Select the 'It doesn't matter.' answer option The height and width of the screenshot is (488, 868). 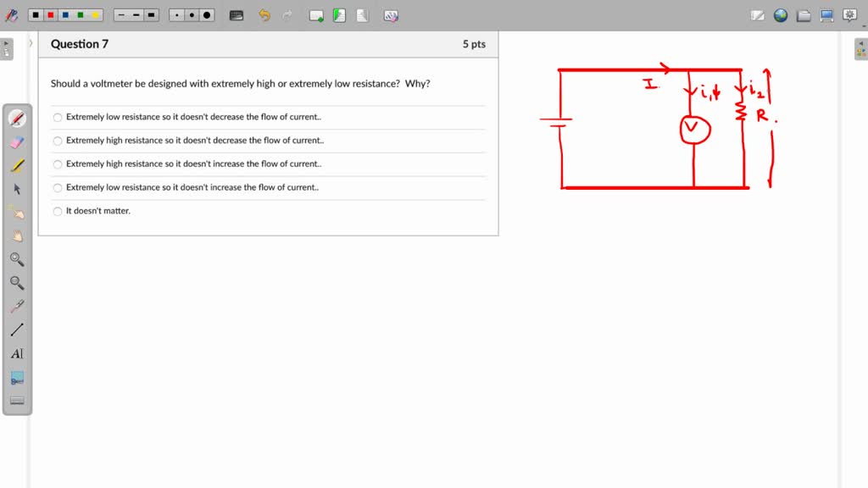[x=57, y=211]
